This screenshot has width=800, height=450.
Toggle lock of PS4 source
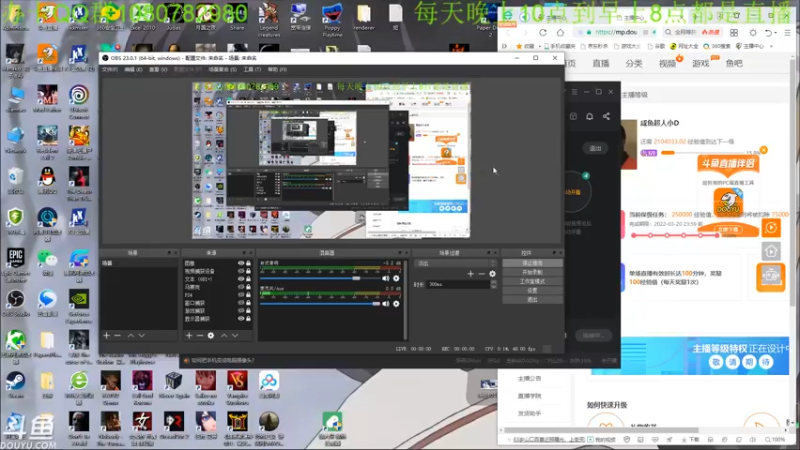coord(248,295)
